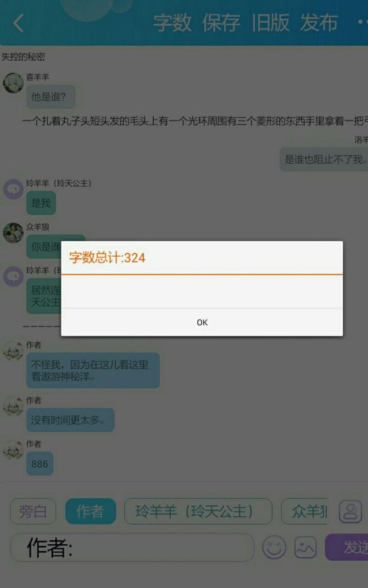Viewport: 368px width, 588px height.
Task: Select the 众羊狼 role chip
Action: [x=305, y=511]
